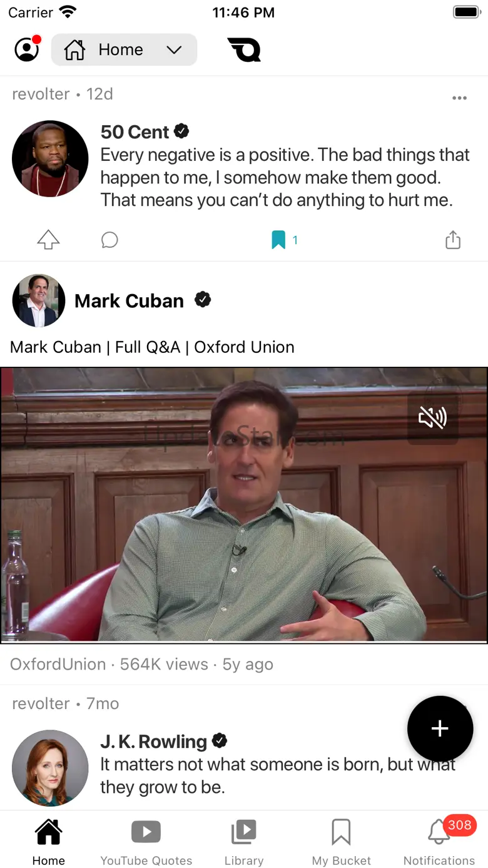Screen dimensions: 488x868
Task: Play the Mark Cuban Oxford Union video
Action: pos(244,505)
